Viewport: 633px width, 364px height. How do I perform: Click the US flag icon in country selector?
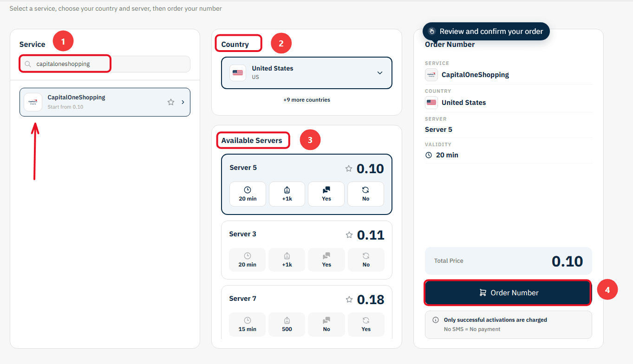click(x=238, y=73)
